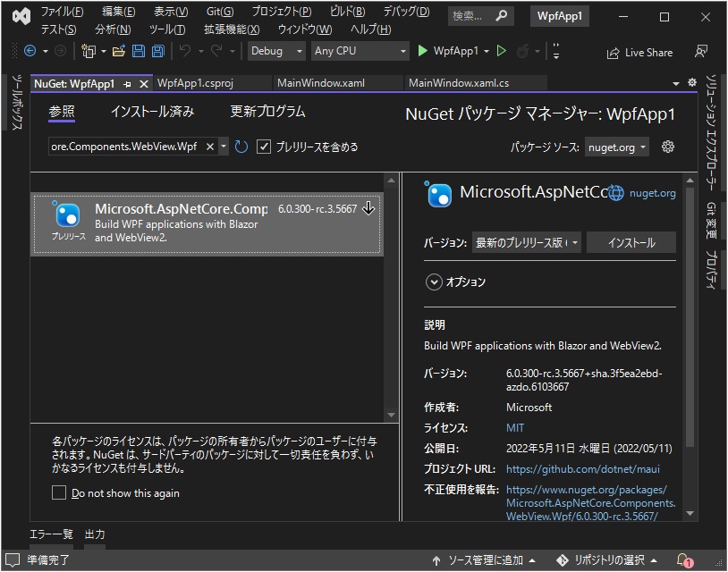Viewport: 728px width, 572px height.
Task: Click the navigate backward arrow icon
Action: pos(30,51)
